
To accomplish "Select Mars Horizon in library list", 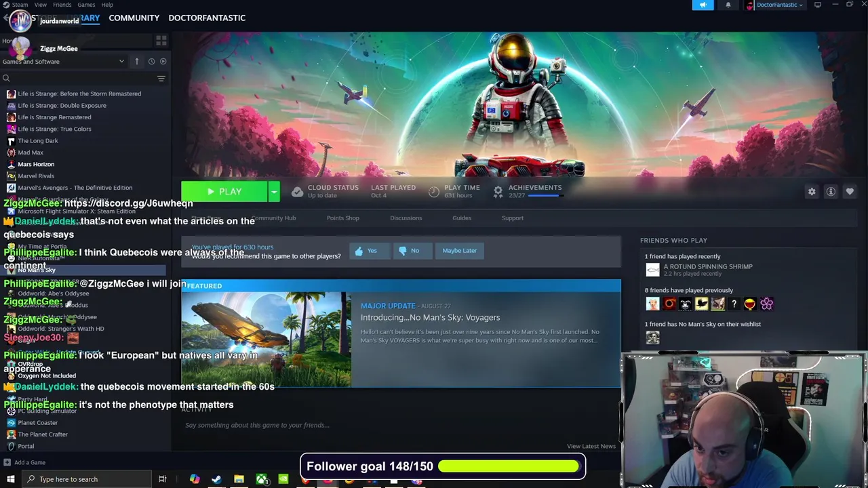I will [36, 164].
